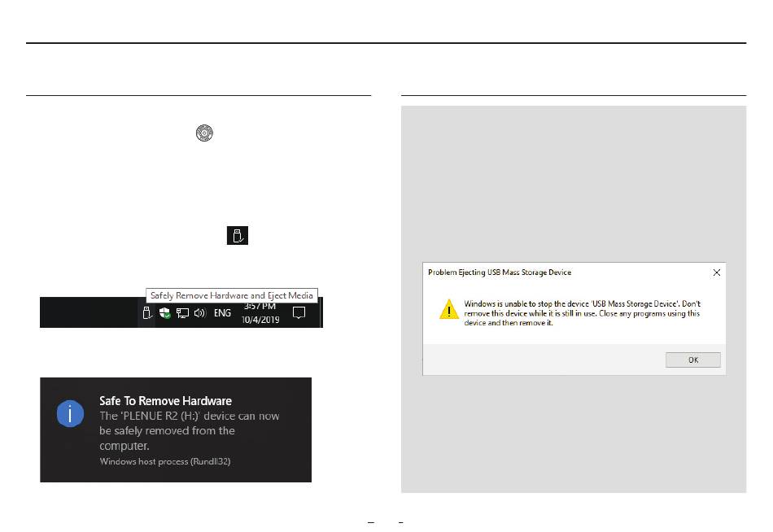Open the clock showing 10/4/2019
Viewport: 773px width, 532px height.
(260, 313)
